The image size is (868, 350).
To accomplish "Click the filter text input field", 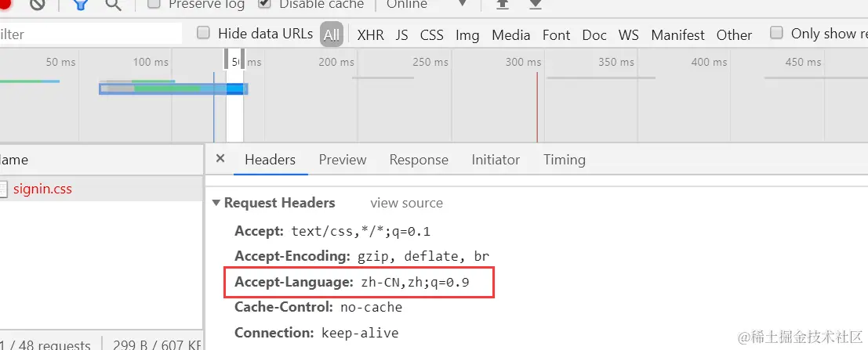I will tap(91, 34).
